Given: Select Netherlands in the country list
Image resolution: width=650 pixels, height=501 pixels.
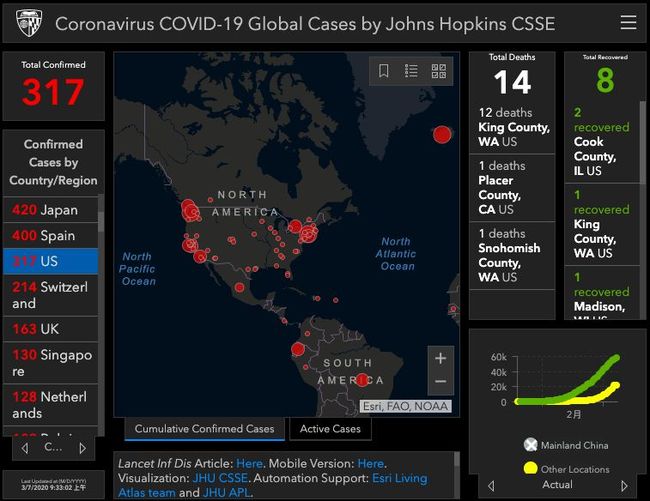Looking at the screenshot, I should [51, 404].
